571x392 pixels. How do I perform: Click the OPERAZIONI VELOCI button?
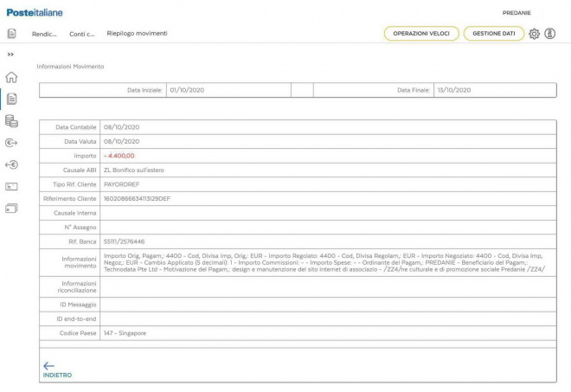click(421, 34)
